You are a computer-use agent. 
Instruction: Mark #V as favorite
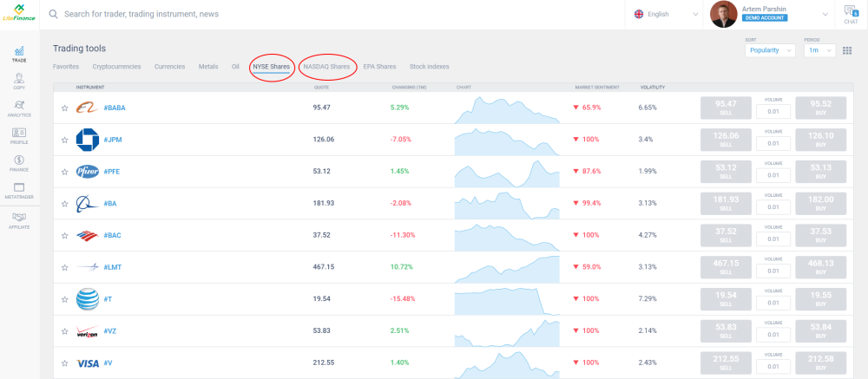[x=65, y=363]
